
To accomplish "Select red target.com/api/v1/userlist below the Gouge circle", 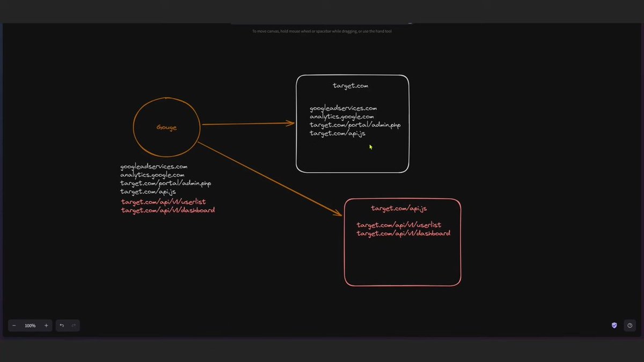I will tap(164, 202).
